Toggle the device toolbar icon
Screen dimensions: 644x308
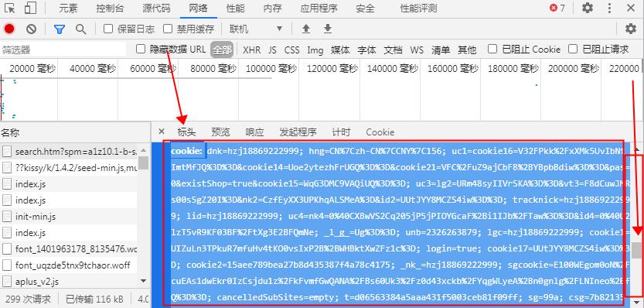[30, 8]
